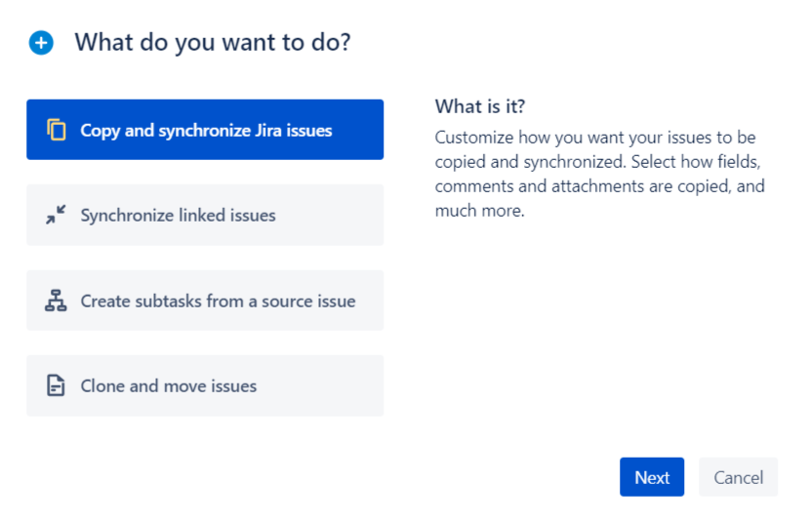This screenshot has height=522, width=812.
Task: Click the inward arrows synchronize icon
Action: (x=57, y=216)
